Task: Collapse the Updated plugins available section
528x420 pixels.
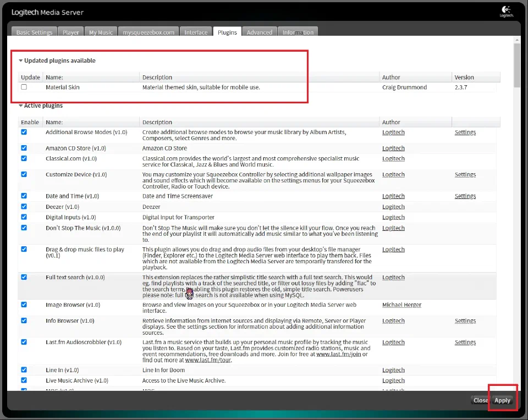Action: click(21, 60)
